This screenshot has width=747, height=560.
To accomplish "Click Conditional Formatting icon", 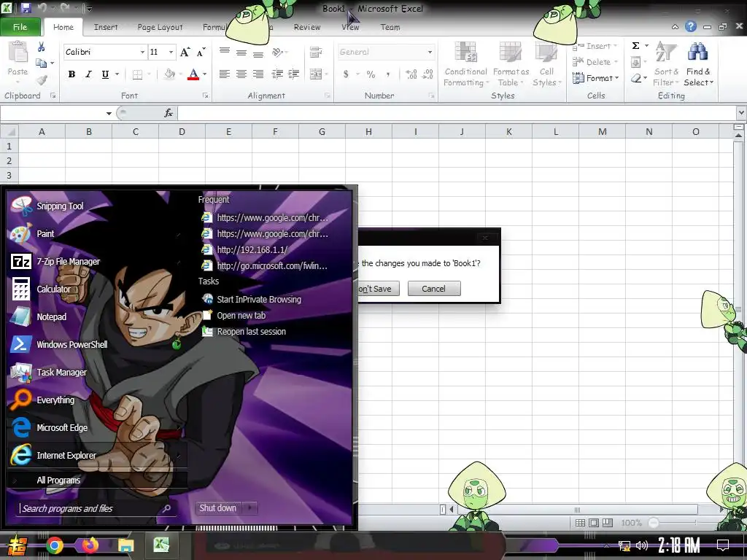I will coord(465,64).
